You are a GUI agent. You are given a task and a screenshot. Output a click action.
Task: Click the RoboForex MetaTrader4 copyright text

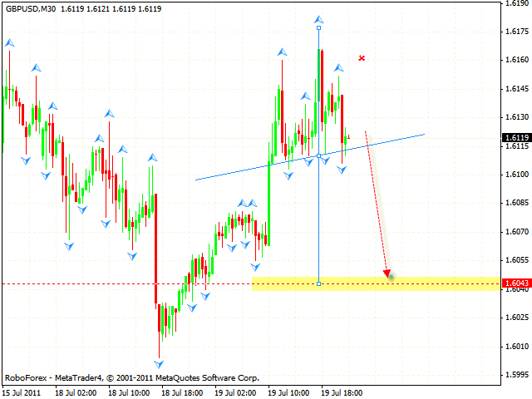(132, 378)
